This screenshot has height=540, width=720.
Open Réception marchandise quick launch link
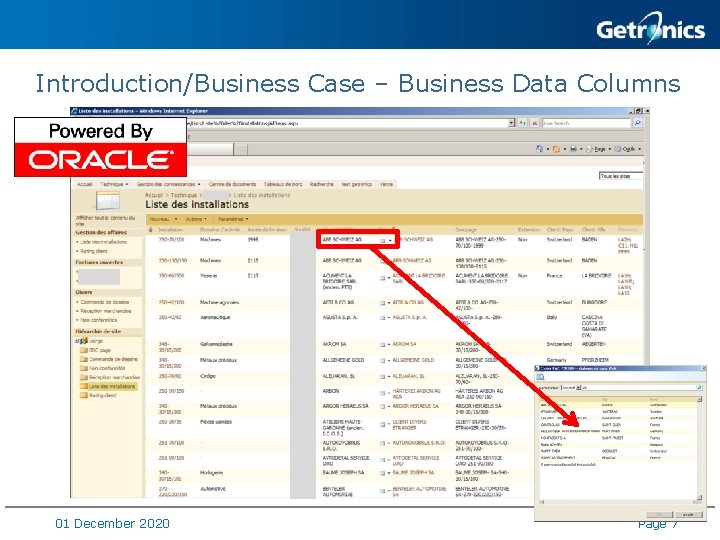click(x=106, y=311)
